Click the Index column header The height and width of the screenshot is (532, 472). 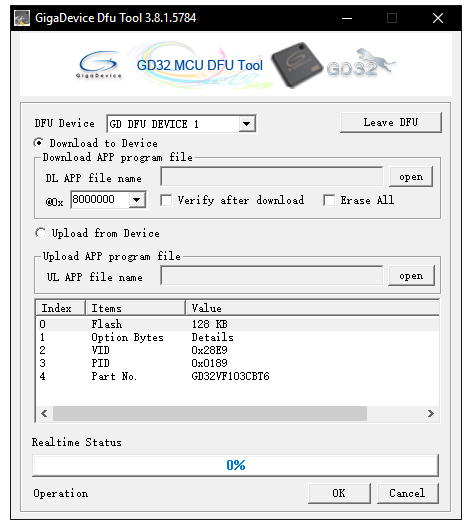click(60, 308)
